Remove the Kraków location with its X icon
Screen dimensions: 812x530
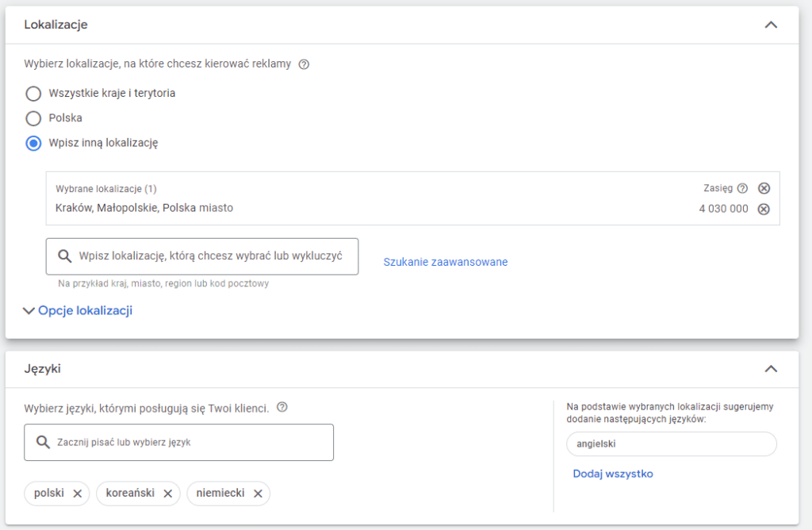tap(764, 208)
